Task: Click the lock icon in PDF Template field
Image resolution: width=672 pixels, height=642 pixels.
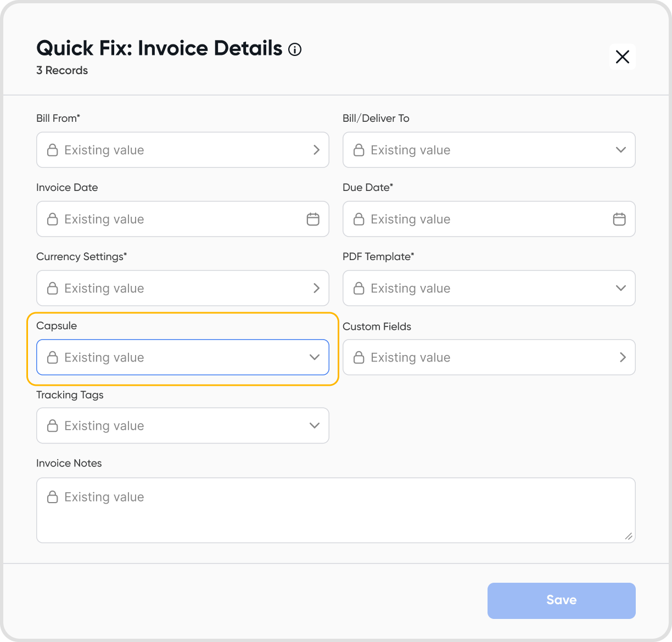Action: click(x=359, y=288)
